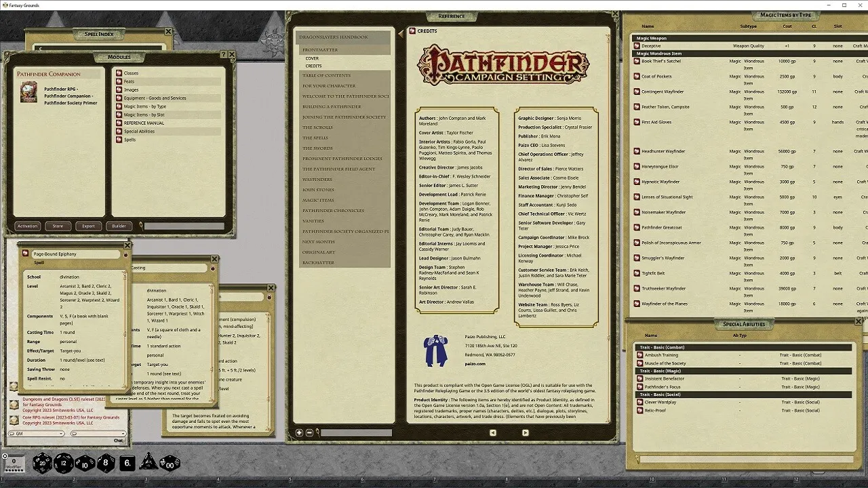This screenshot has height=488, width=868.
Task: Open Vanities section
Action: click(344, 221)
